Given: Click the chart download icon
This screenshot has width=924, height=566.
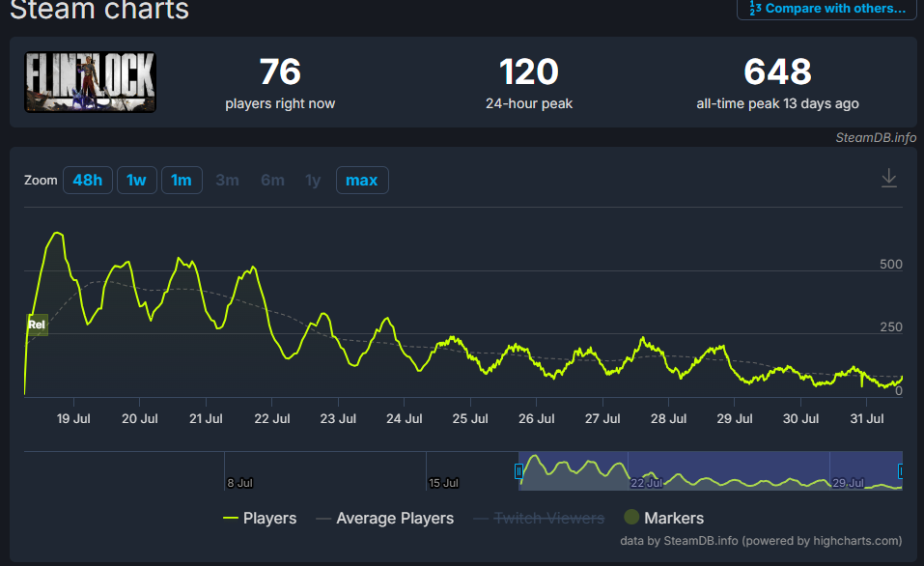Looking at the screenshot, I should (888, 178).
